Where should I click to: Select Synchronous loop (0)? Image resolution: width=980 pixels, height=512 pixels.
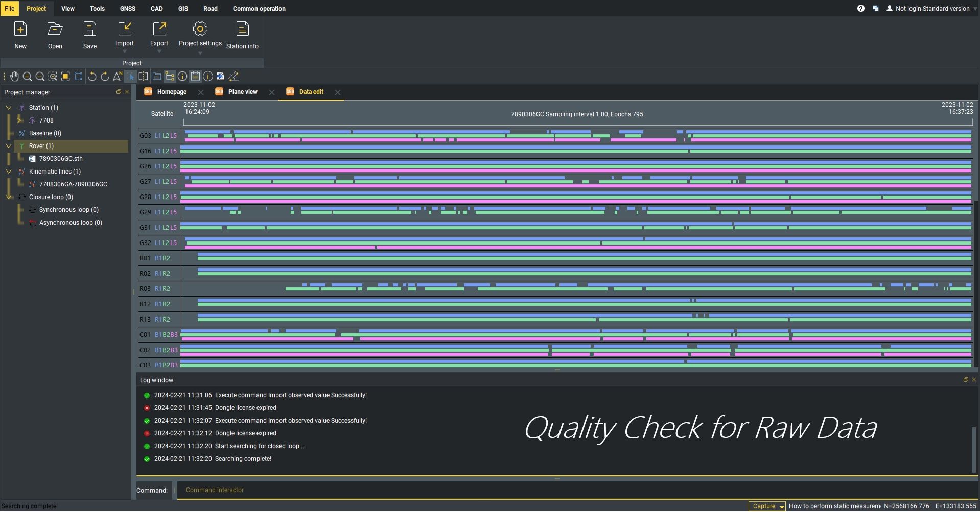(x=68, y=210)
